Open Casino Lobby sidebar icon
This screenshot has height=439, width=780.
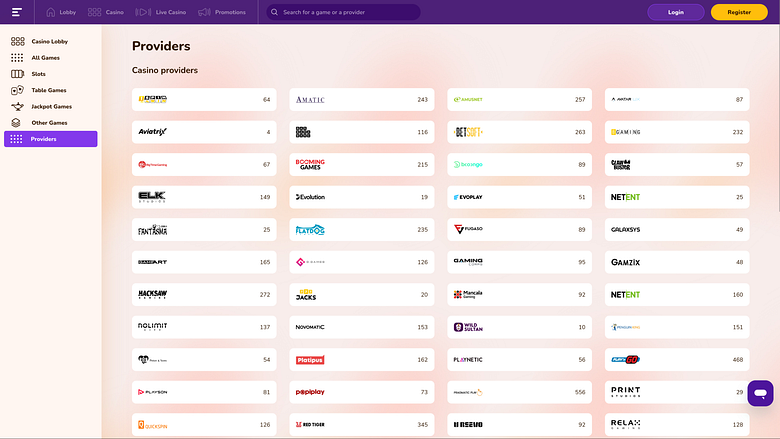(x=17, y=41)
